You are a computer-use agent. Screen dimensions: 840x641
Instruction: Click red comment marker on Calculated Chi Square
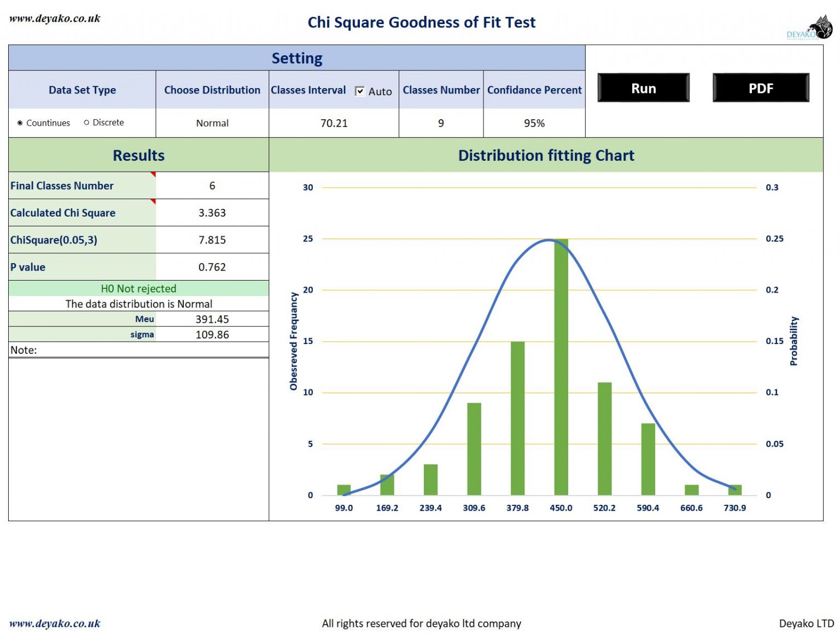pyautogui.click(x=153, y=201)
